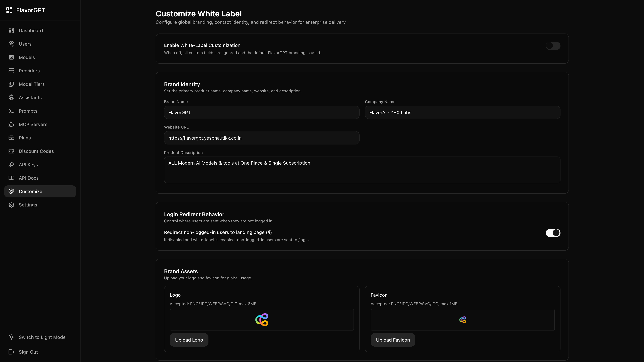Select API Keys in the sidebar
The height and width of the screenshot is (362, 644).
pos(40,165)
